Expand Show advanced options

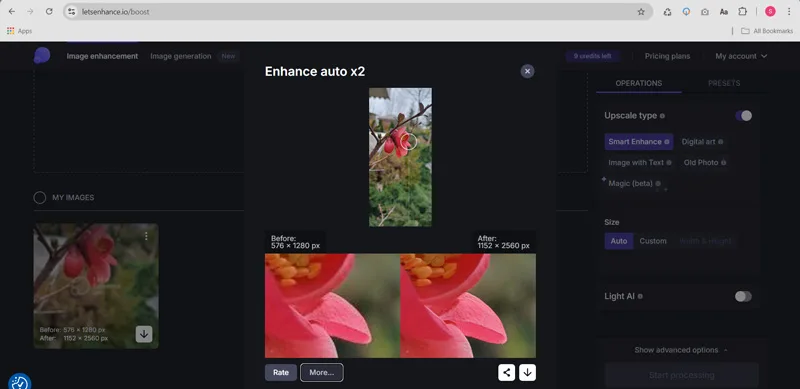pos(681,350)
